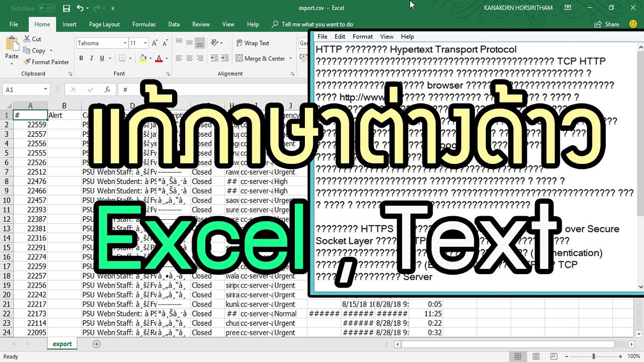
Task: Switch to the Data ribbon tab
Action: (x=174, y=24)
